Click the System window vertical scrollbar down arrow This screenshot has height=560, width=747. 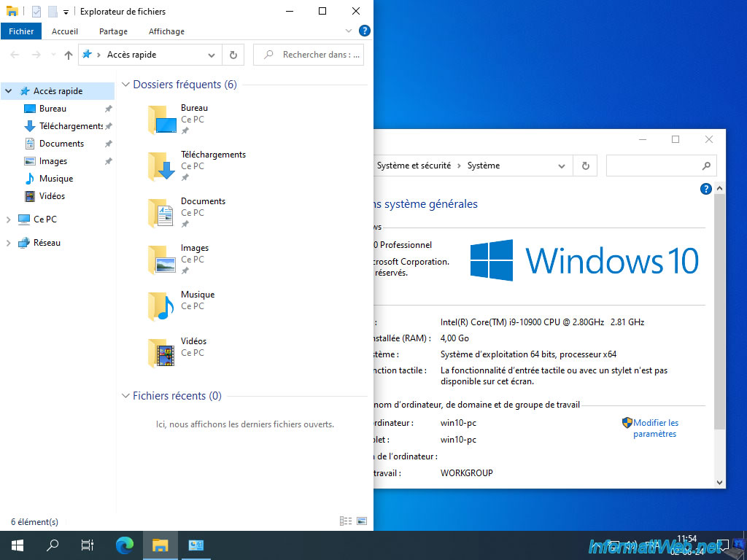point(720,482)
